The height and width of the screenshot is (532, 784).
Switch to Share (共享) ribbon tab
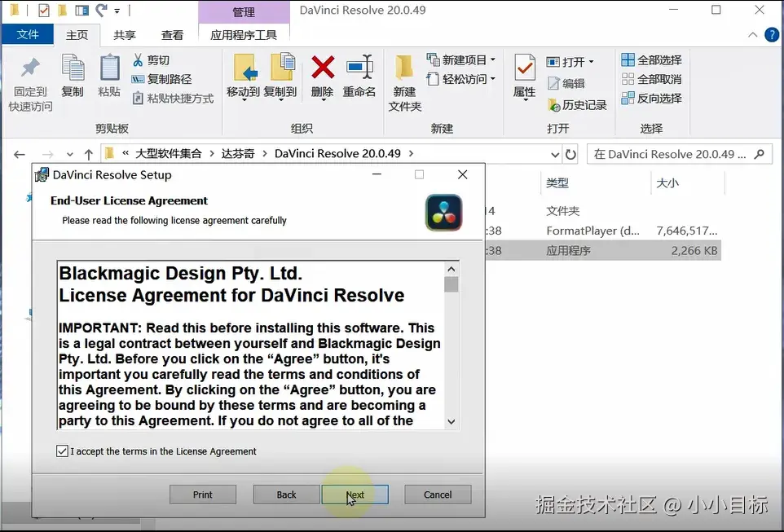pyautogui.click(x=125, y=34)
